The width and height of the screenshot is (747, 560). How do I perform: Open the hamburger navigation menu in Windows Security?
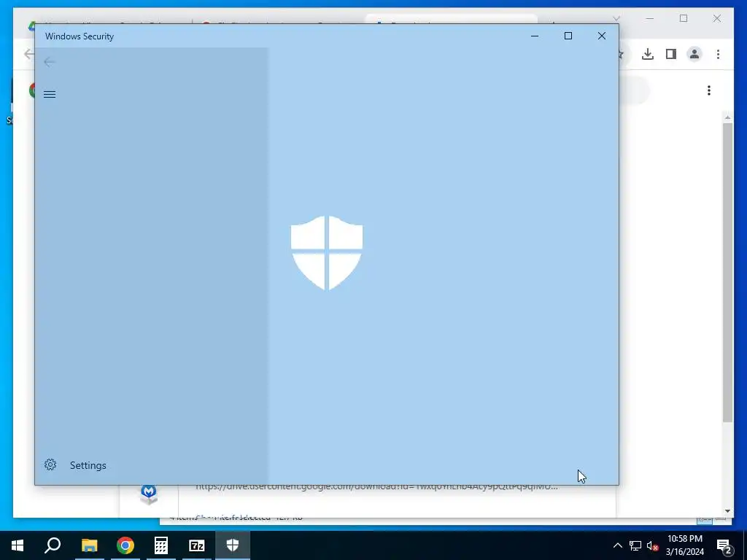(x=50, y=94)
